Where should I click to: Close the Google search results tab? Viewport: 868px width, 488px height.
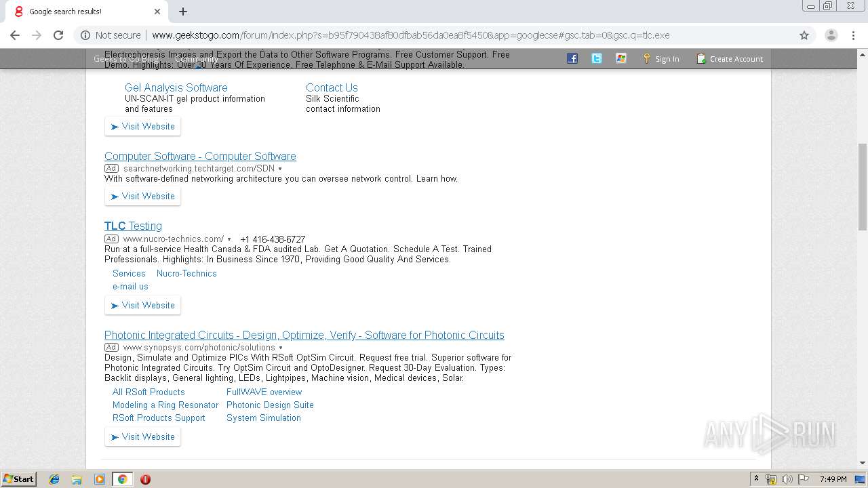pyautogui.click(x=157, y=12)
